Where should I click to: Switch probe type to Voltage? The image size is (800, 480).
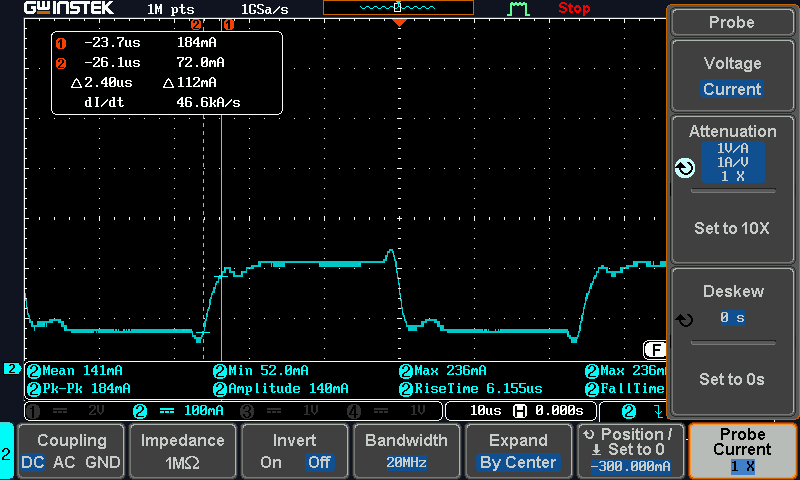pos(732,63)
